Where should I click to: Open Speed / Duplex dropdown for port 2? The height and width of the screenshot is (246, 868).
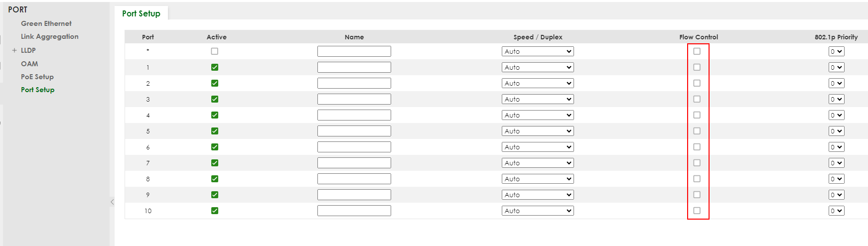[x=538, y=83]
